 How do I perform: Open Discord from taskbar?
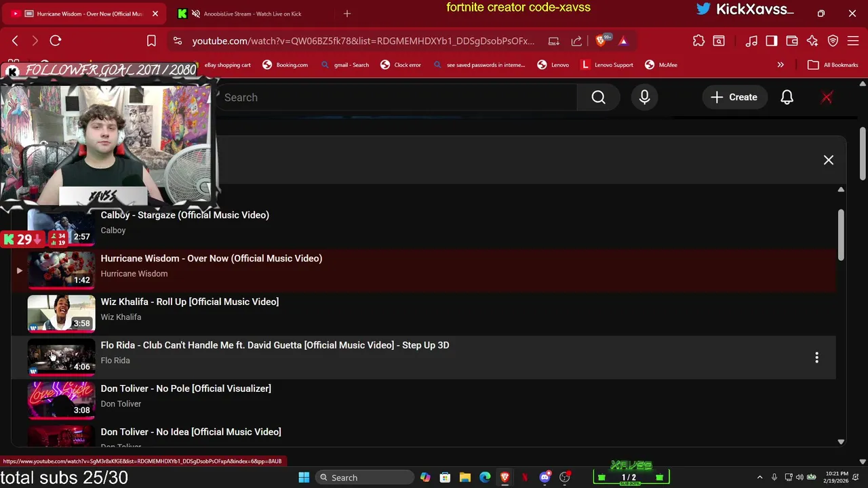[545, 477]
